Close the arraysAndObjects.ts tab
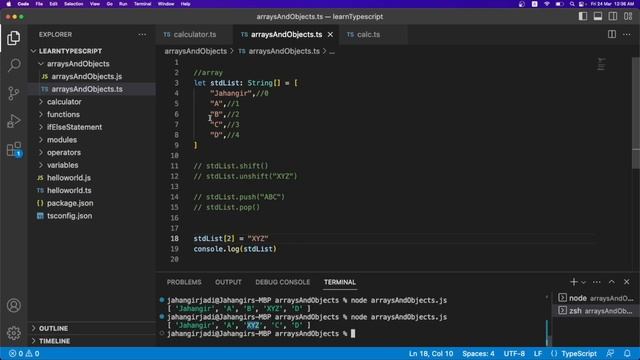 point(330,35)
